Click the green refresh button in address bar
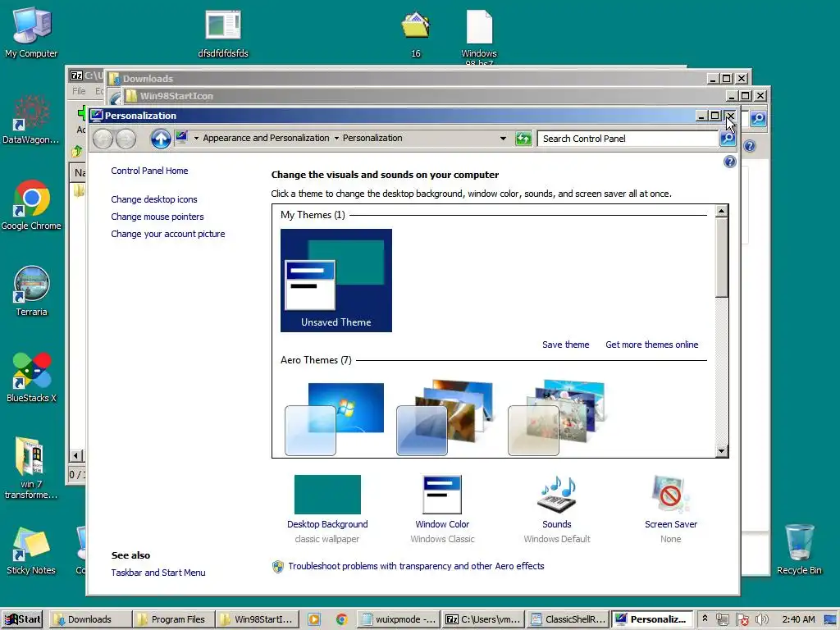Viewport: 840px width, 630px height. pos(523,139)
